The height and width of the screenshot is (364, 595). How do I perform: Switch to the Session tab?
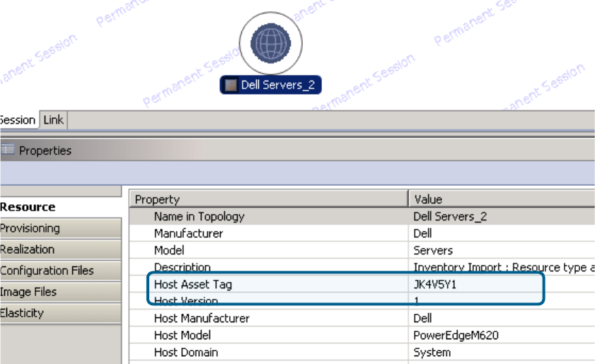pyautogui.click(x=18, y=120)
